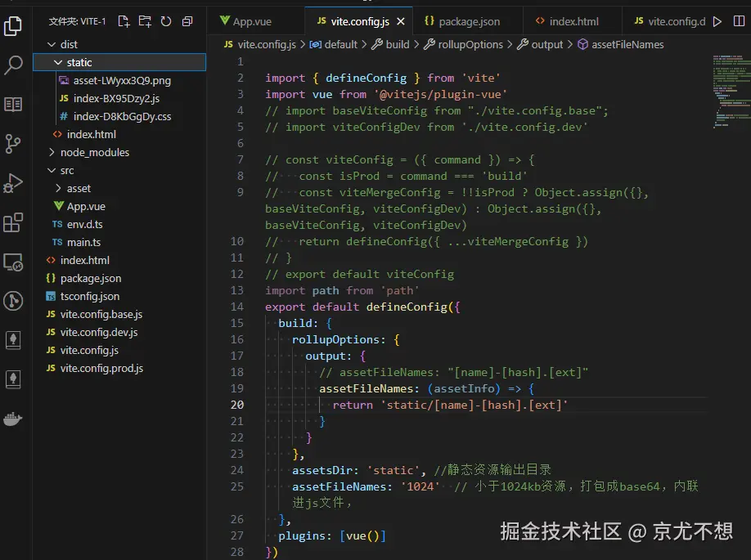
Task: Open env.d.ts file
Action: pyautogui.click(x=84, y=225)
